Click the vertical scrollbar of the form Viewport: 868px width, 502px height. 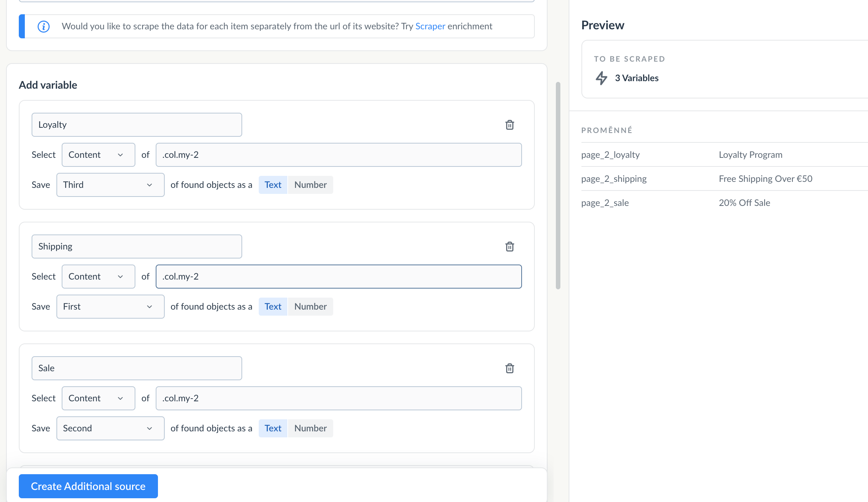coord(558,186)
